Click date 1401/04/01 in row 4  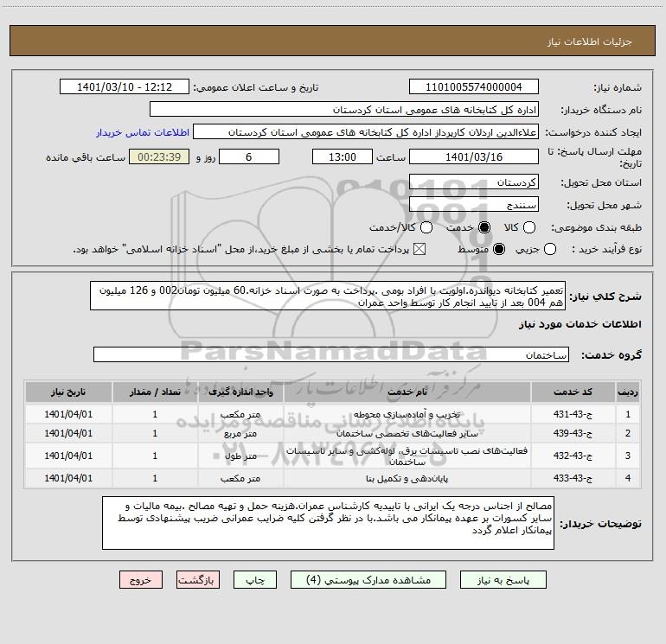(68, 478)
